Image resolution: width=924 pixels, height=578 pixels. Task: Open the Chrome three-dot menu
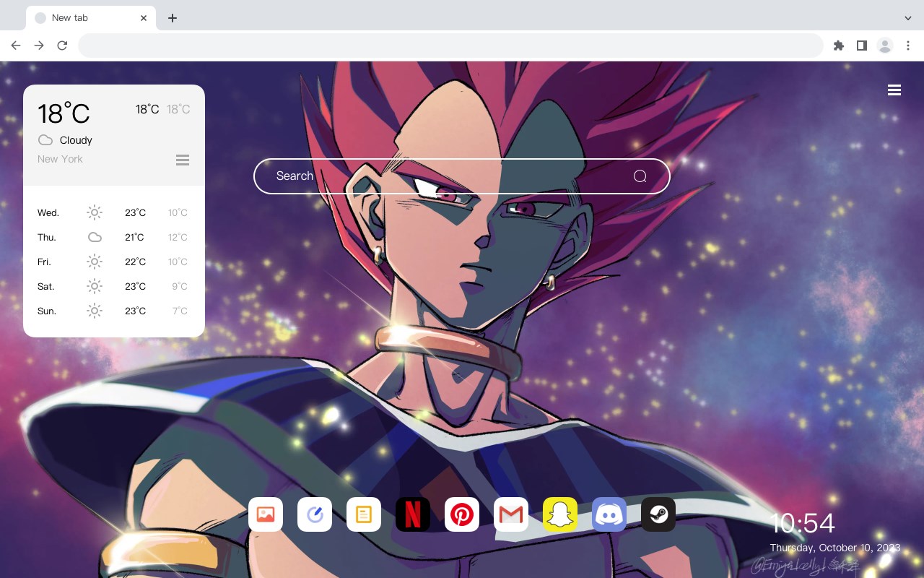[x=908, y=46]
